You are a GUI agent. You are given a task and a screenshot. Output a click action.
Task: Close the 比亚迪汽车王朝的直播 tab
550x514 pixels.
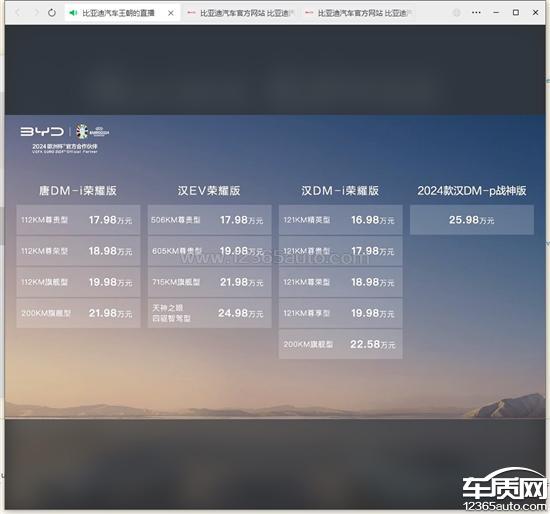(170, 13)
